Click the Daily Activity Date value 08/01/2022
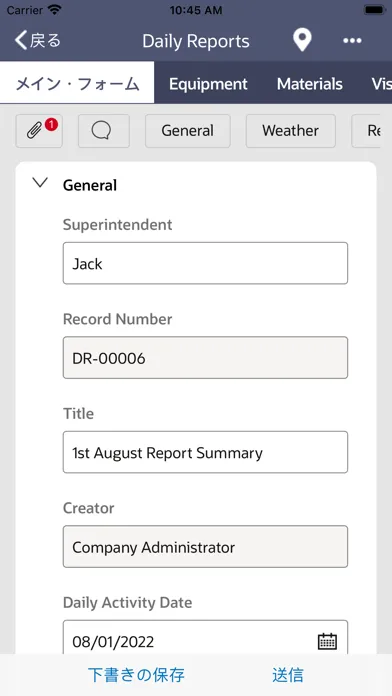 tap(113, 642)
